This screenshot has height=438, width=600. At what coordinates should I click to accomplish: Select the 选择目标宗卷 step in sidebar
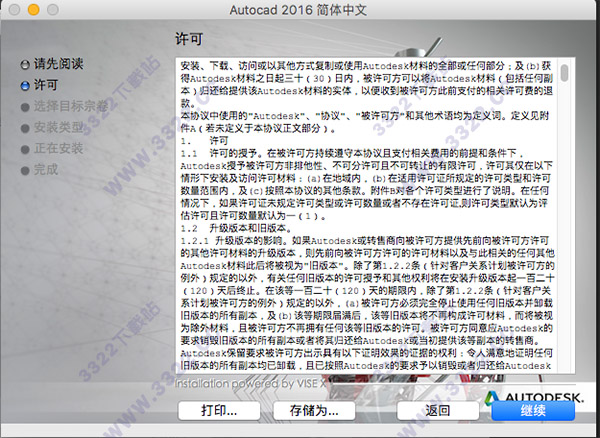coord(70,106)
